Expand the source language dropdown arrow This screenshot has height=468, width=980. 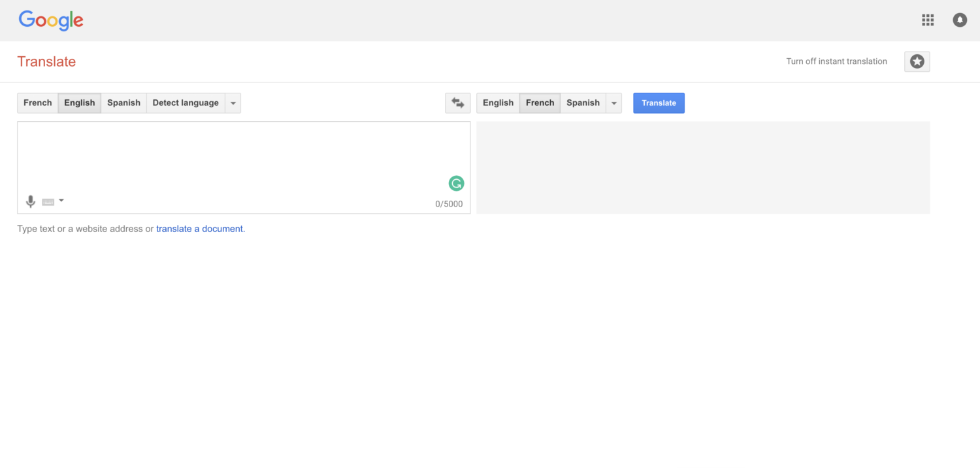tap(233, 103)
